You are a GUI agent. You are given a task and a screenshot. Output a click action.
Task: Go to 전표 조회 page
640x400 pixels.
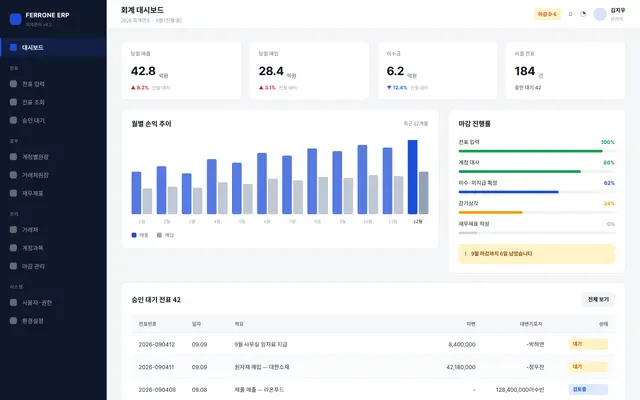pos(53,102)
